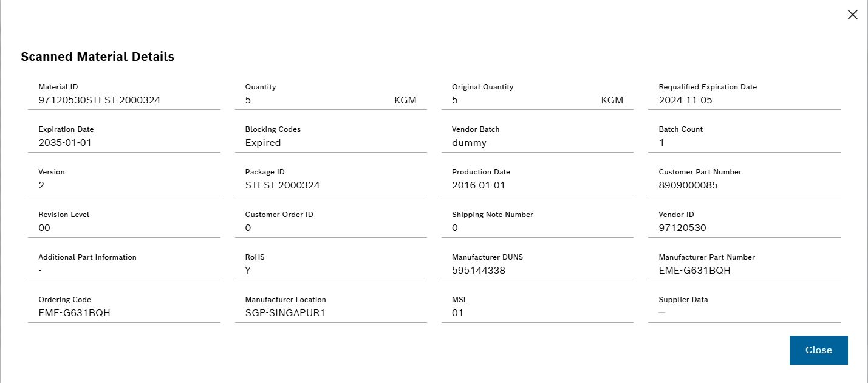Click the Customer Part Number field
Viewport: 868px width, 383px height.
point(744,180)
